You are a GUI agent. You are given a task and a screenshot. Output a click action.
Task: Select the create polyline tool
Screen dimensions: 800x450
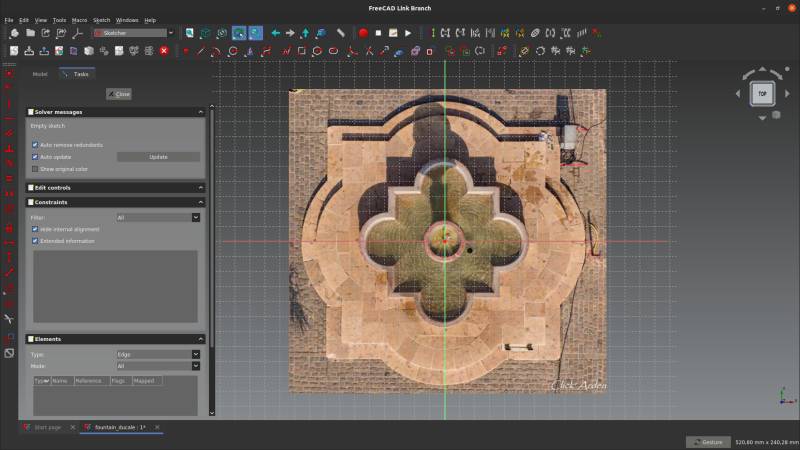[x=287, y=51]
